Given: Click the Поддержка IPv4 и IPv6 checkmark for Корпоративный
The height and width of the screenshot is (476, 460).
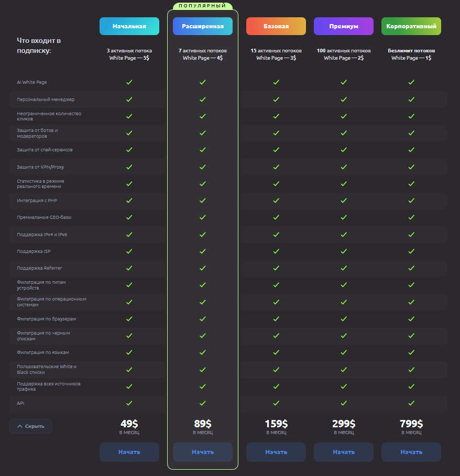Looking at the screenshot, I should coord(411,235).
